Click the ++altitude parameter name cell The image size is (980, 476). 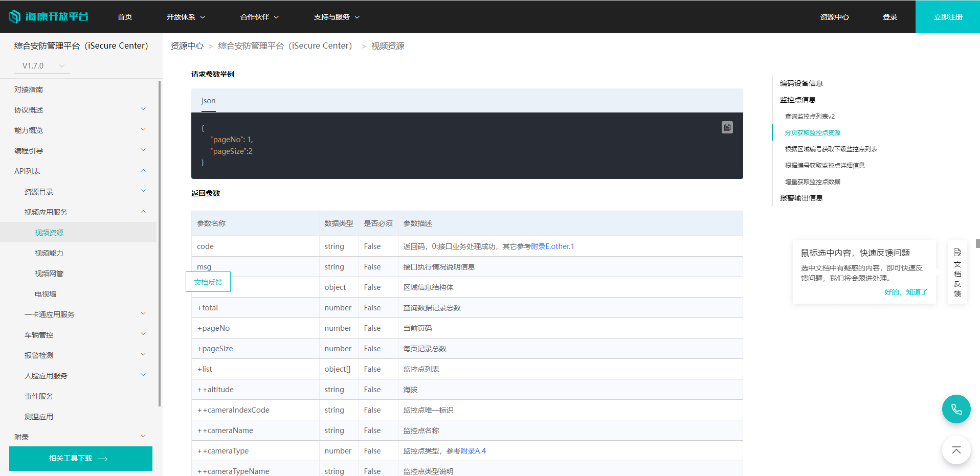click(255, 390)
